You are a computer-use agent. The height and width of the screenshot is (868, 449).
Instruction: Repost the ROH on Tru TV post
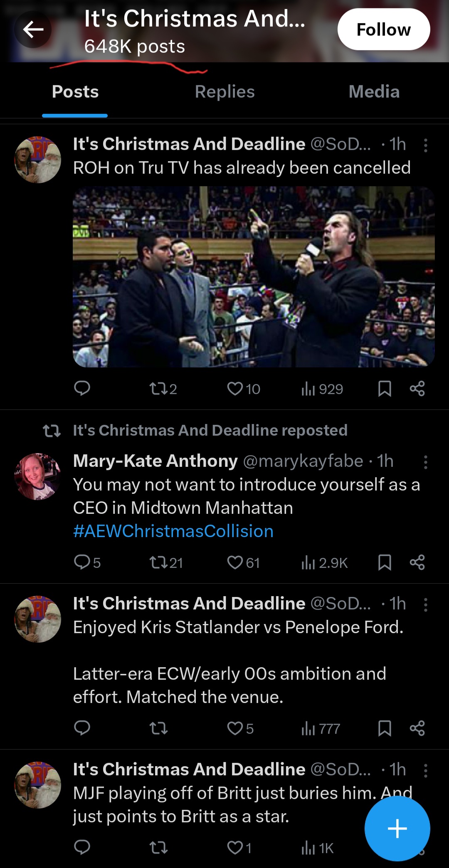[x=158, y=389]
